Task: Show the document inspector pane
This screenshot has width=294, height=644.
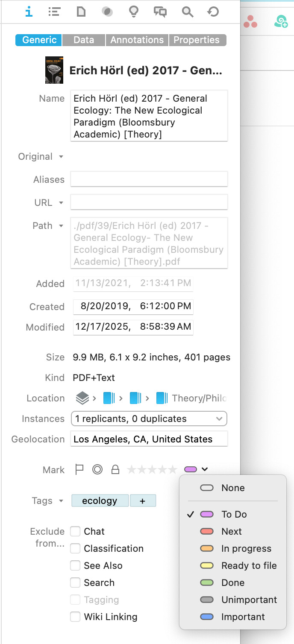Action: pyautogui.click(x=81, y=12)
